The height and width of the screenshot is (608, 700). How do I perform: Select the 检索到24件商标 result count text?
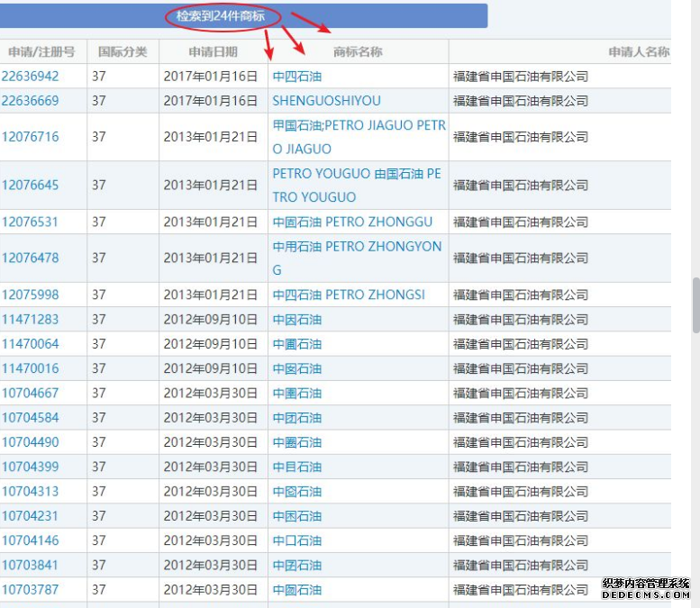221,16
